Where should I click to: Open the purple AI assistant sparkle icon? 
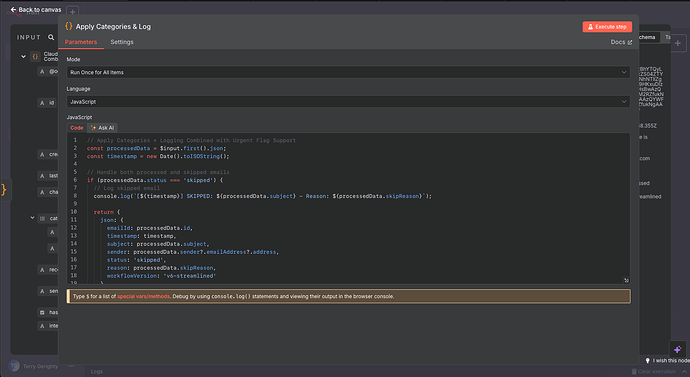coord(677,349)
